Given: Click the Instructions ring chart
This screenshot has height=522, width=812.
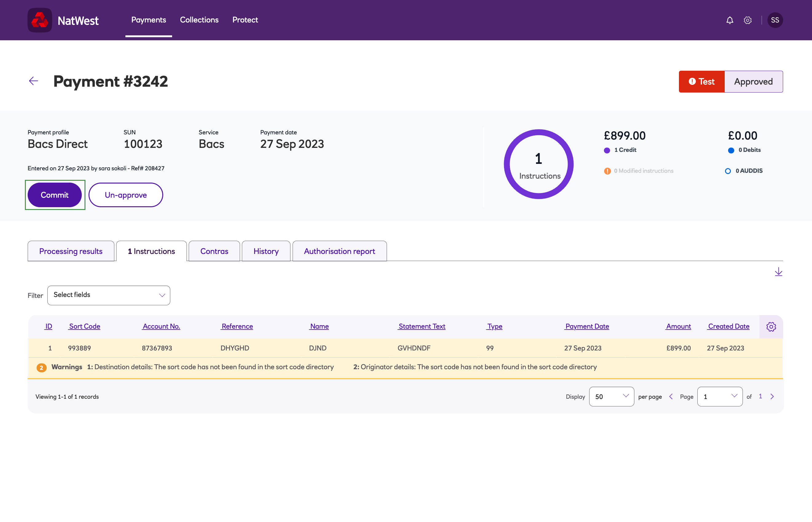Looking at the screenshot, I should click(538, 164).
